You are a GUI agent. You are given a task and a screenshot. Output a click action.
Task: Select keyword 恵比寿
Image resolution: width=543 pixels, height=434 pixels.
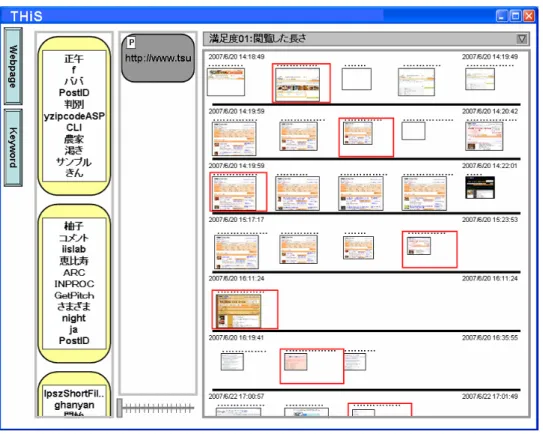(74, 260)
